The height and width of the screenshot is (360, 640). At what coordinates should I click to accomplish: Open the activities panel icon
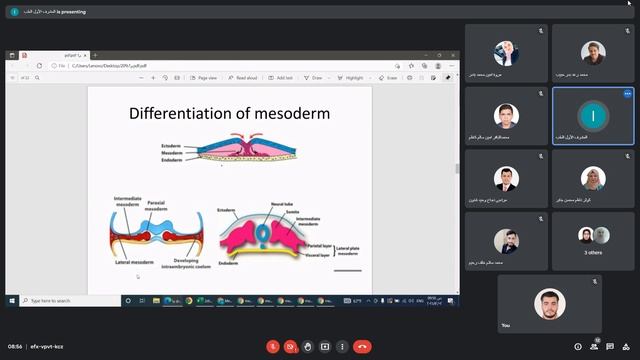pos(626,347)
